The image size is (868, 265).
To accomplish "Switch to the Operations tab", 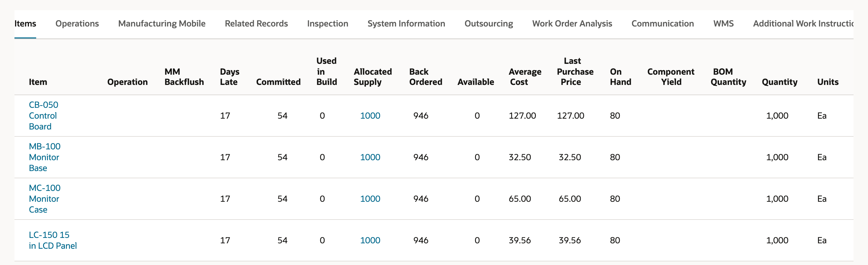I will coord(77,23).
